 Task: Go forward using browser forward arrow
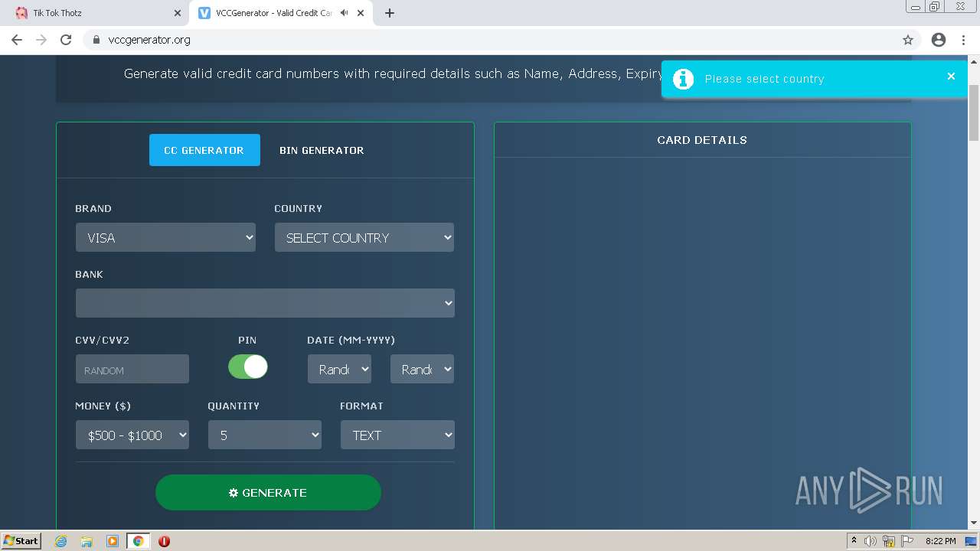(x=41, y=40)
